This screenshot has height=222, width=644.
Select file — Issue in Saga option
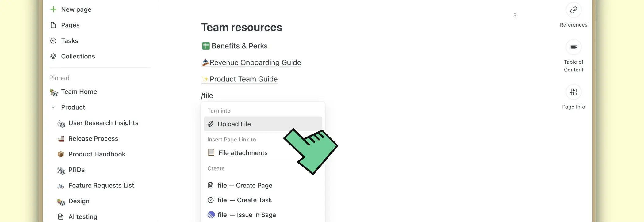tap(247, 215)
